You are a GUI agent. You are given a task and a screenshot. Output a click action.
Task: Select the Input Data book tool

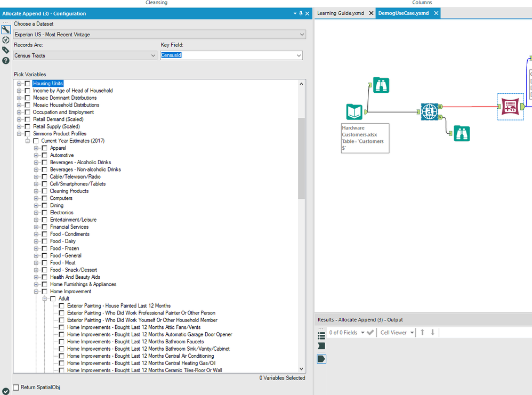(x=354, y=112)
